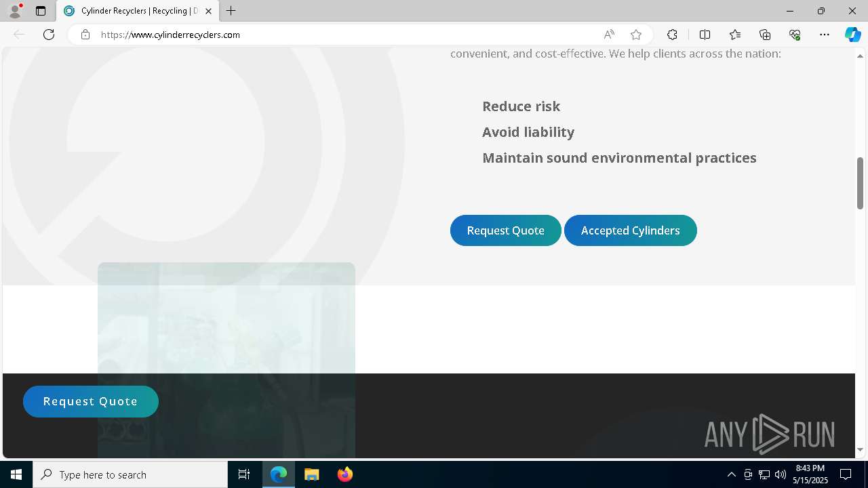The height and width of the screenshot is (488, 868).
Task: Click the 'Reduce risk' text
Action: pyautogui.click(x=521, y=106)
